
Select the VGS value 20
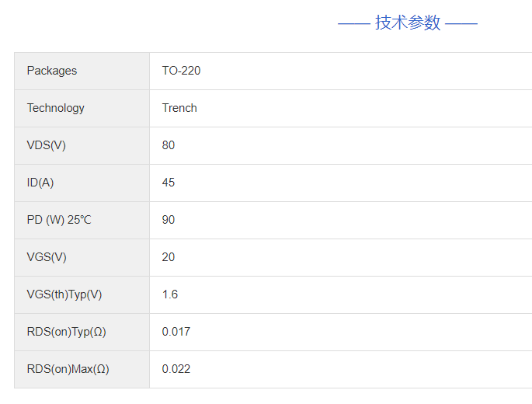coord(169,257)
